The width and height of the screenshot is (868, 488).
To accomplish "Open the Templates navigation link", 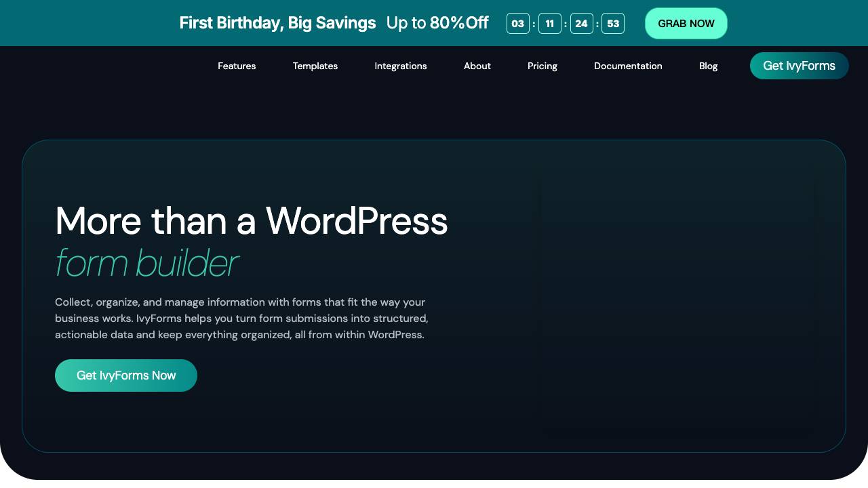I will [315, 66].
